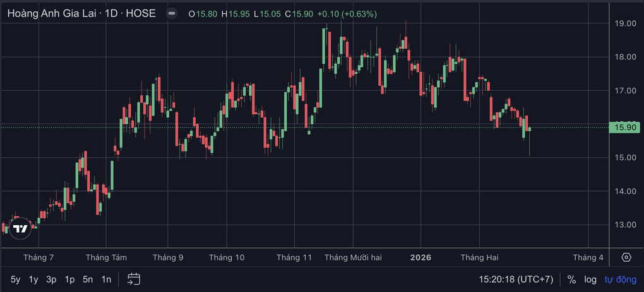Screen dimensions: 644x292
Task: Choose the 5n time range
Action: (x=88, y=279)
